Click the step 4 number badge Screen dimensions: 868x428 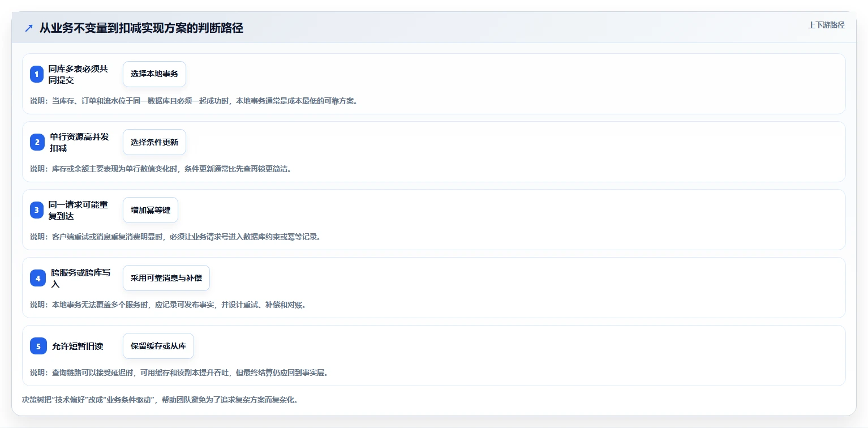pos(38,278)
